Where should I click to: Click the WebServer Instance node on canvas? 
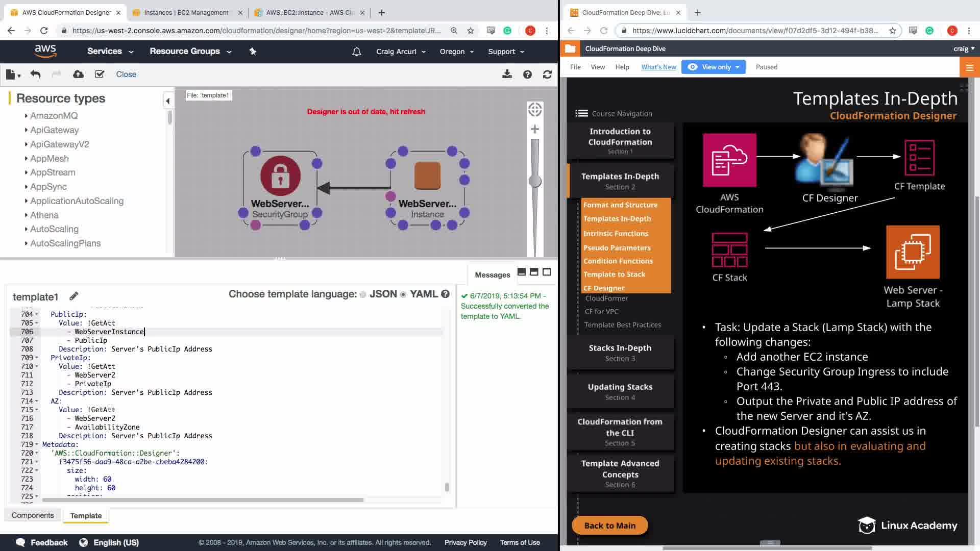(427, 177)
